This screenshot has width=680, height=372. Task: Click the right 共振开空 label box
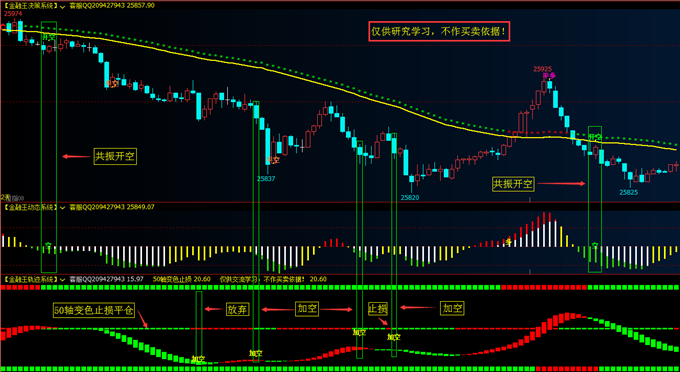pyautogui.click(x=513, y=184)
